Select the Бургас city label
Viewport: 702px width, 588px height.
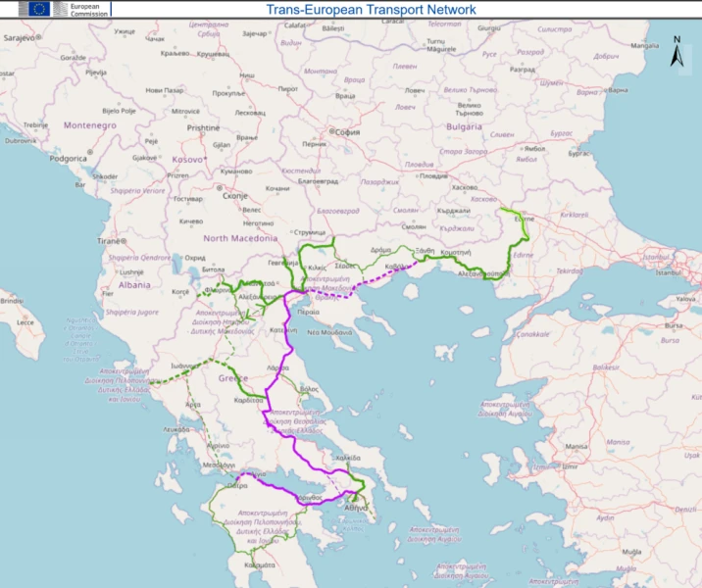click(578, 154)
